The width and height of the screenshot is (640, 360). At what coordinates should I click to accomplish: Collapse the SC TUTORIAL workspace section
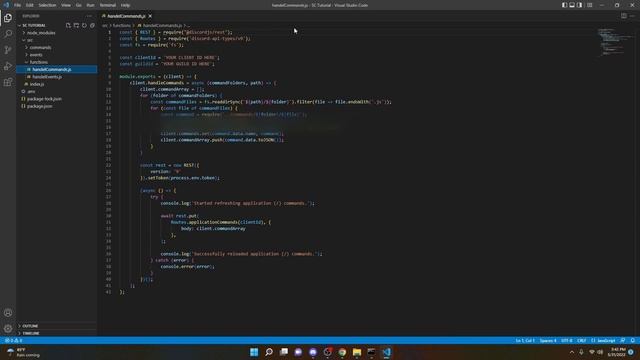pyautogui.click(x=33, y=25)
